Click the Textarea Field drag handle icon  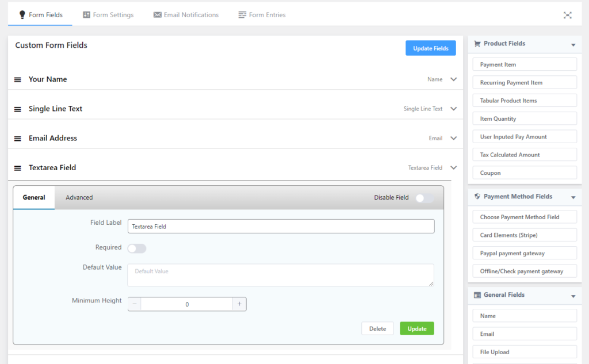18,168
